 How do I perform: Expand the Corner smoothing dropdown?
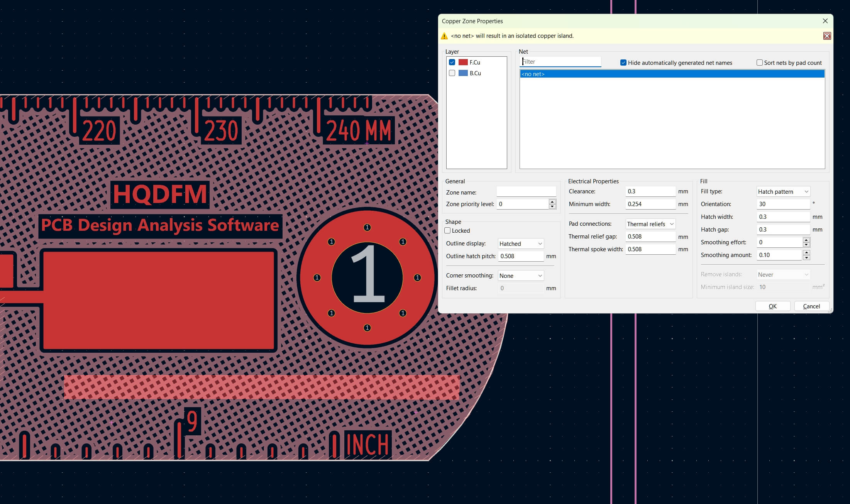pos(520,276)
